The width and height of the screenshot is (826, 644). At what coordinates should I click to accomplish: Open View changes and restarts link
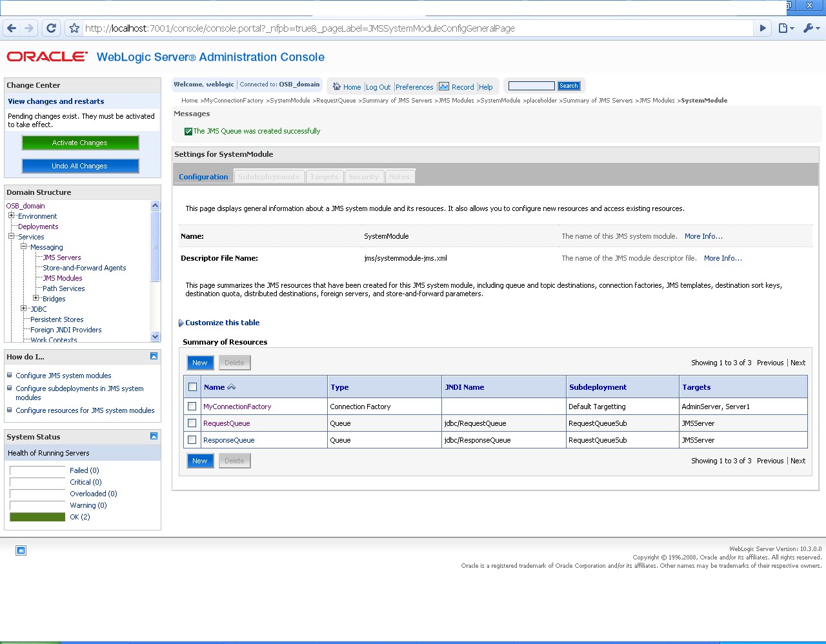pos(56,101)
